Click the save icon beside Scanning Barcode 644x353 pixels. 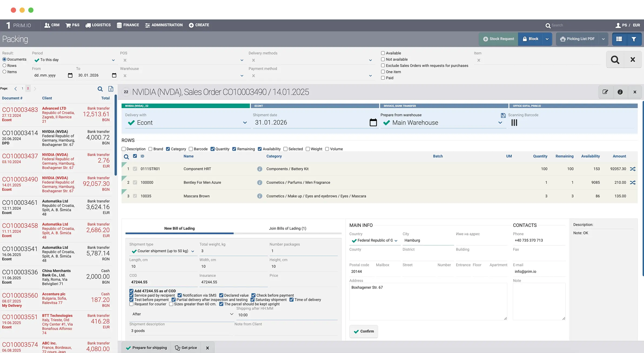pos(503,115)
